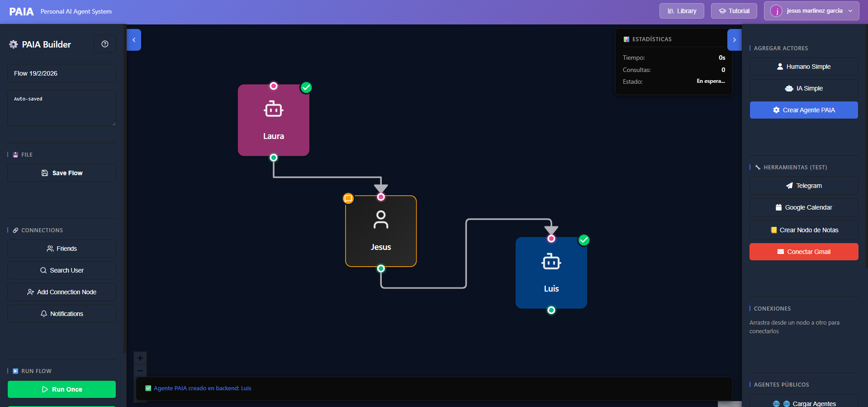
Task: Click the connection line from Jesus to Luis
Action: click(466, 254)
